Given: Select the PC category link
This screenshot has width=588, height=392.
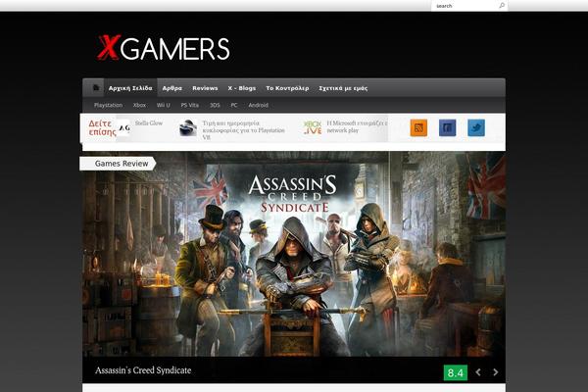Looking at the screenshot, I should (x=234, y=105).
